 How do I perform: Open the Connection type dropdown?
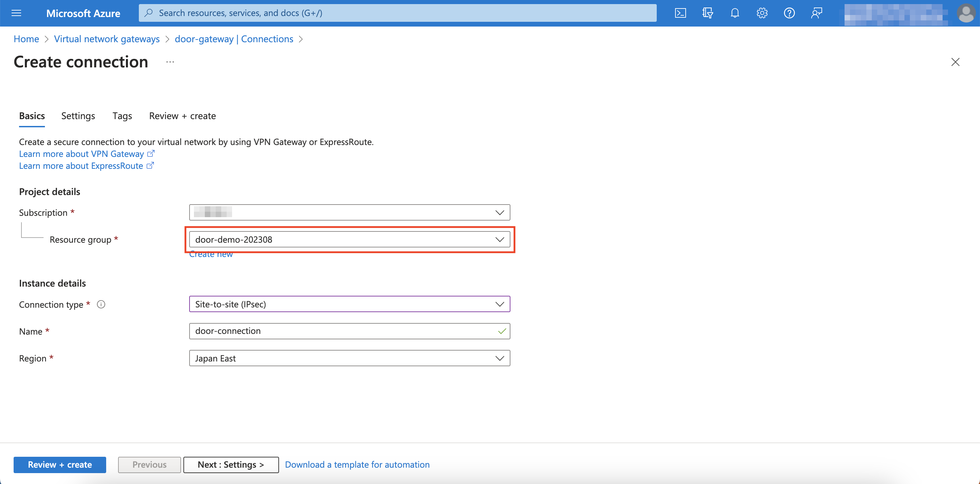point(349,304)
